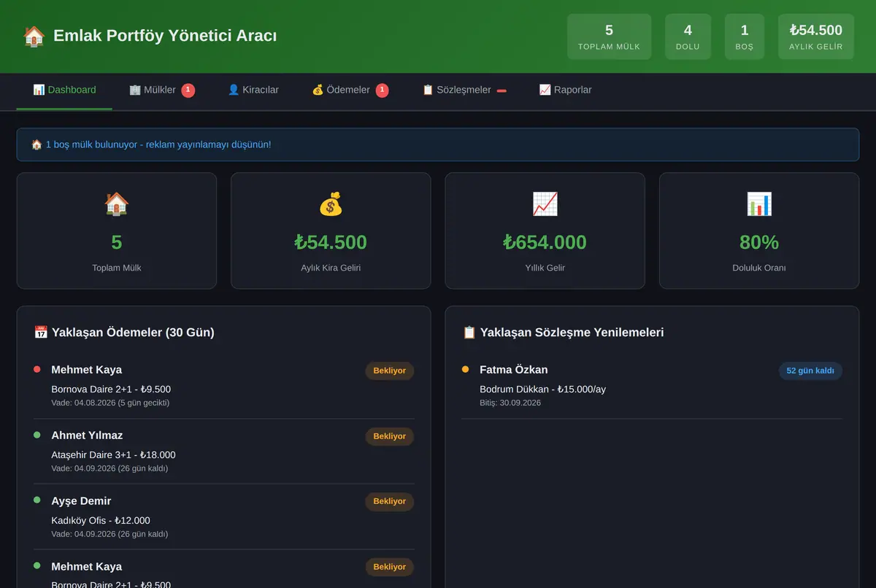
Task: Open the Mülkler tab
Action: 162,90
